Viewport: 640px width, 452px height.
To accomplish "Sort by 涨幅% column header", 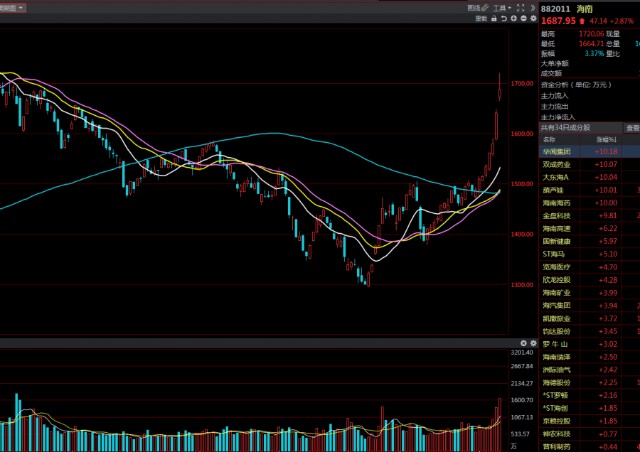I will point(607,139).
